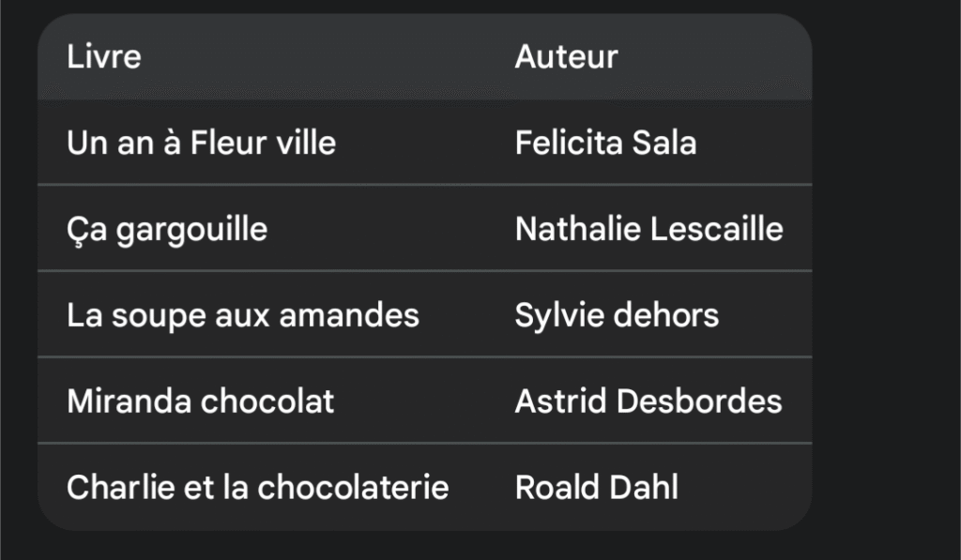Click the author Roald Dahl

pos(596,488)
